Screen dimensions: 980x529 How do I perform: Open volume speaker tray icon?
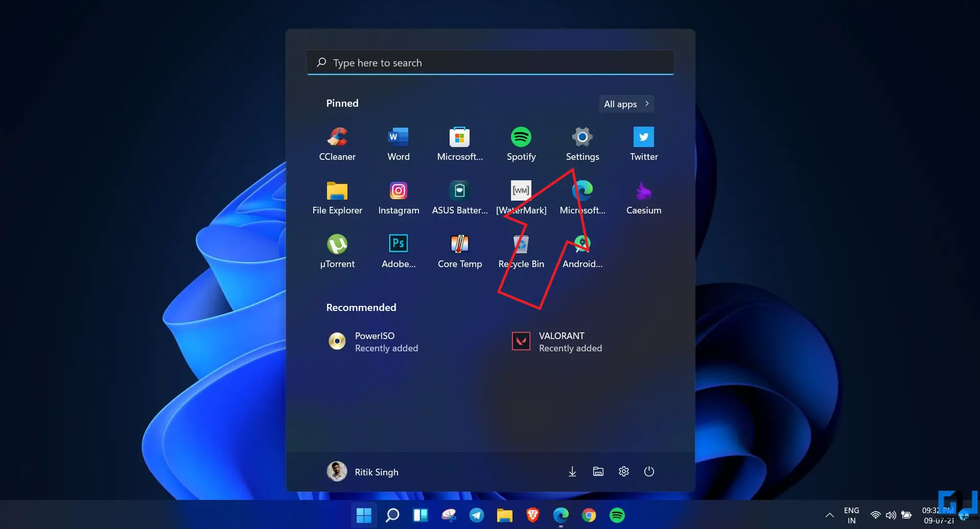[891, 515]
